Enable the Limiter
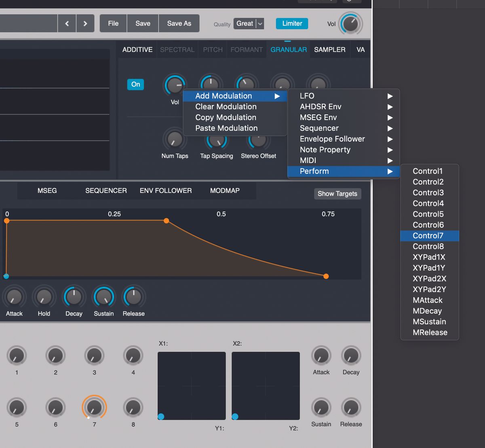The image size is (485, 448). point(292,23)
